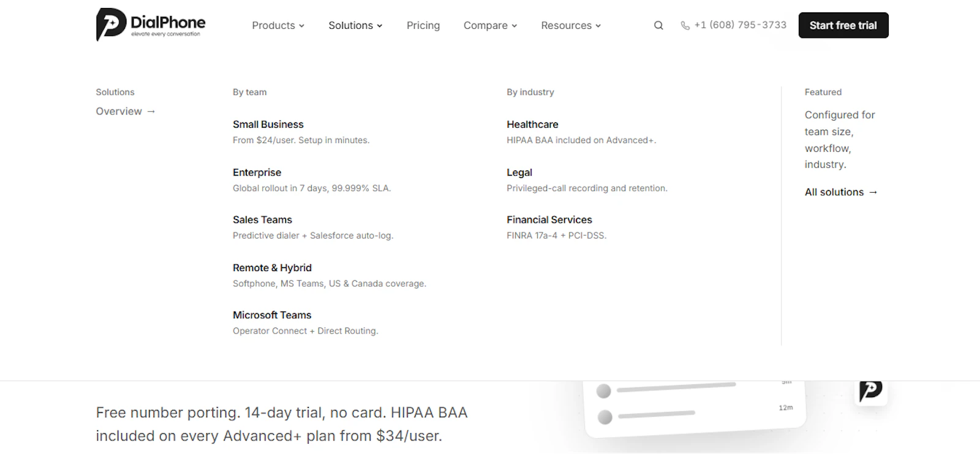
Task: Open Microsoft Teams solution
Action: 272,315
